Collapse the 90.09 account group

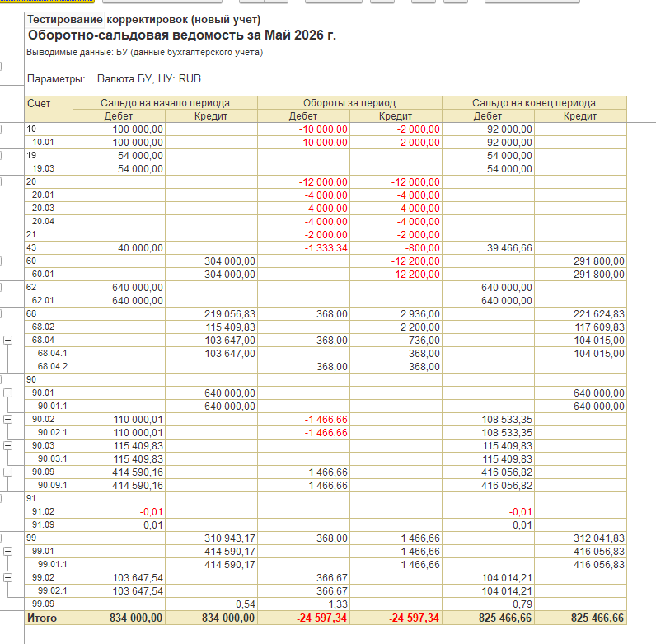(x=7, y=472)
